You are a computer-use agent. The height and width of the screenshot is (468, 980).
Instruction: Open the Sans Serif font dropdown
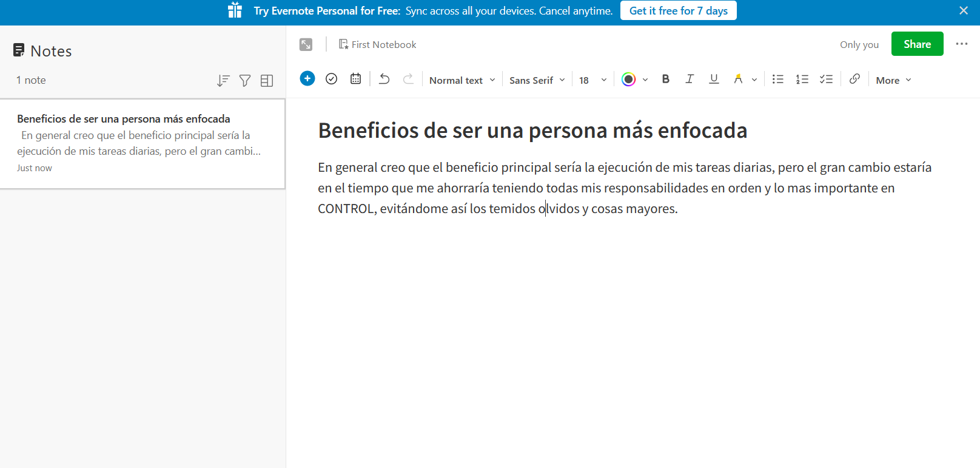537,80
